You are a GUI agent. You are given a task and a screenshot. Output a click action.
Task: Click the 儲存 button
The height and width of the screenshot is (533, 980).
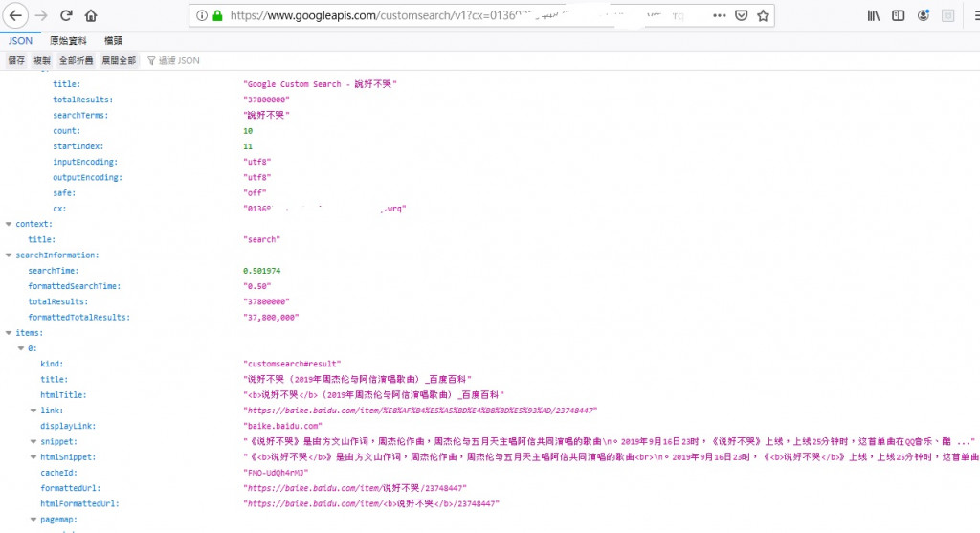16,60
